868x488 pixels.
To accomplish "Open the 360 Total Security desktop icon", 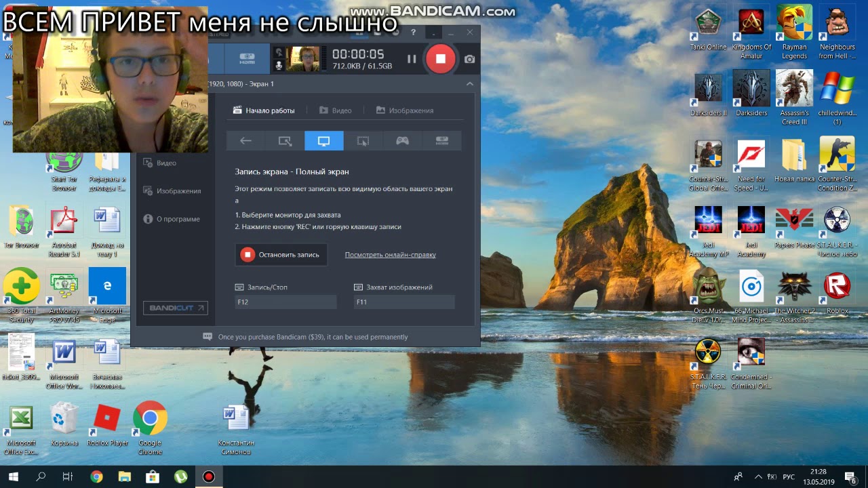I will click(x=21, y=296).
